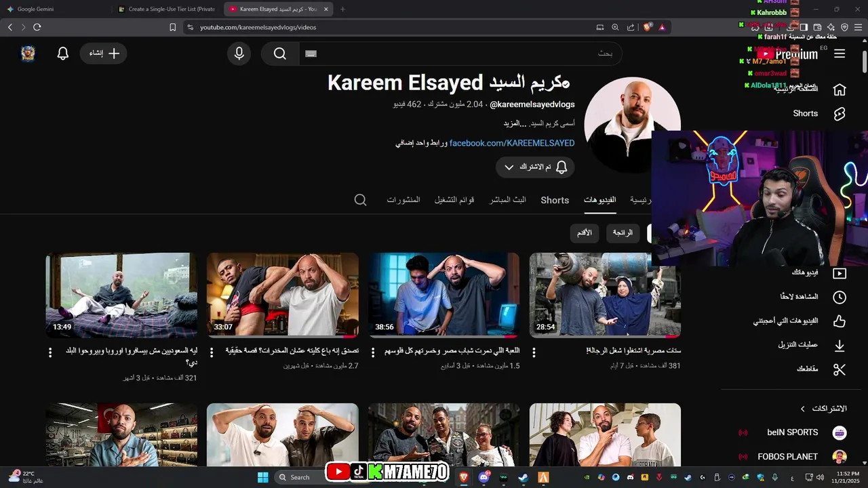Click the Kareem Elsayed channel avatar

click(632, 125)
